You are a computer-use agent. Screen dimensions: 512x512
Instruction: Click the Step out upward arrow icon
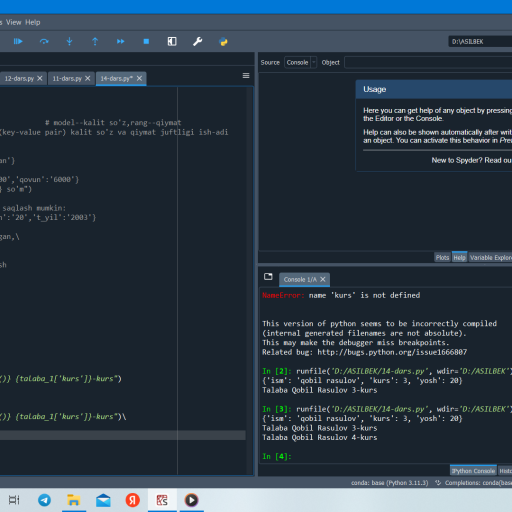click(x=95, y=41)
